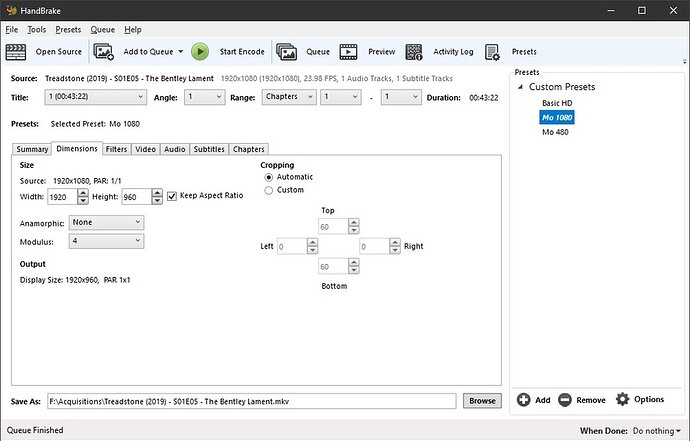
Task: Expand the Add to Queue dropdown arrow
Action: [x=180, y=51]
